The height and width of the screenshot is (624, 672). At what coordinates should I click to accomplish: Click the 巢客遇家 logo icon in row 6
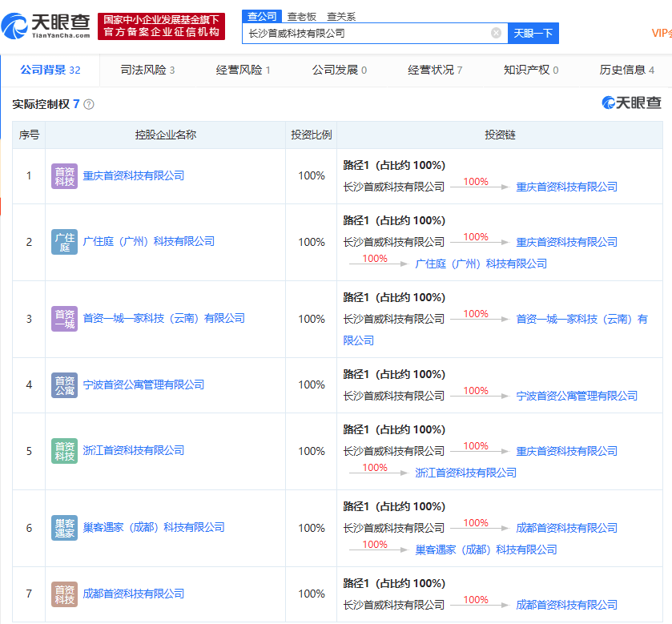65,528
